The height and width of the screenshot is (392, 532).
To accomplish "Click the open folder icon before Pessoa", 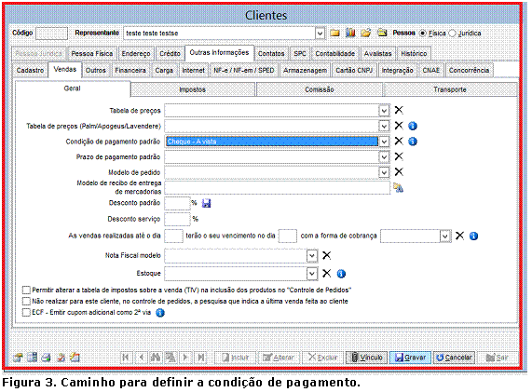I will (366, 33).
